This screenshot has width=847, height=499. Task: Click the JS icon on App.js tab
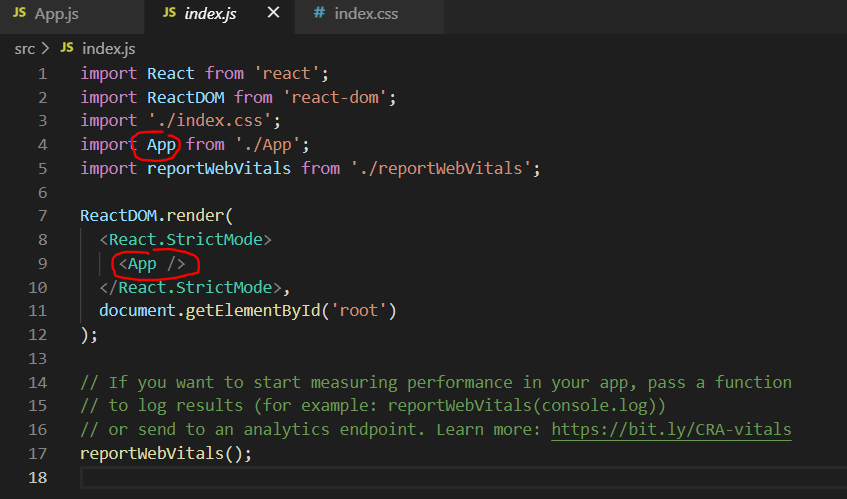click(19, 12)
